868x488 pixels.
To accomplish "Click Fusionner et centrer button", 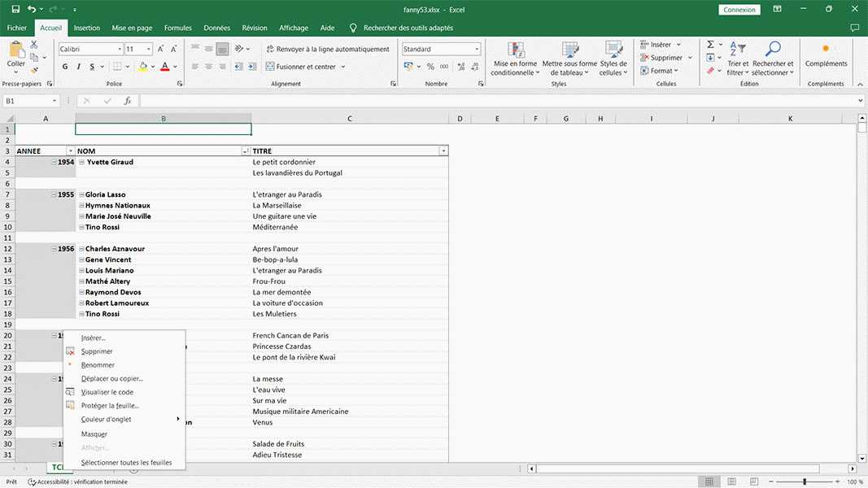I will (x=305, y=67).
